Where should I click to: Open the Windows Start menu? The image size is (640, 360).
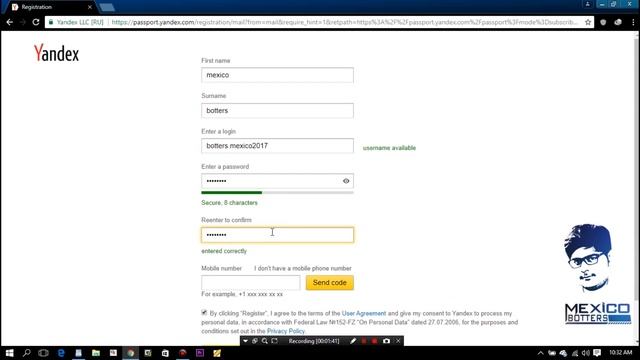coord(9,353)
